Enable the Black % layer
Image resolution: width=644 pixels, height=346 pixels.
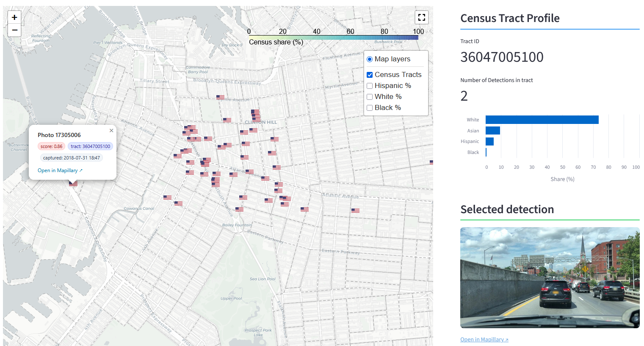370,108
